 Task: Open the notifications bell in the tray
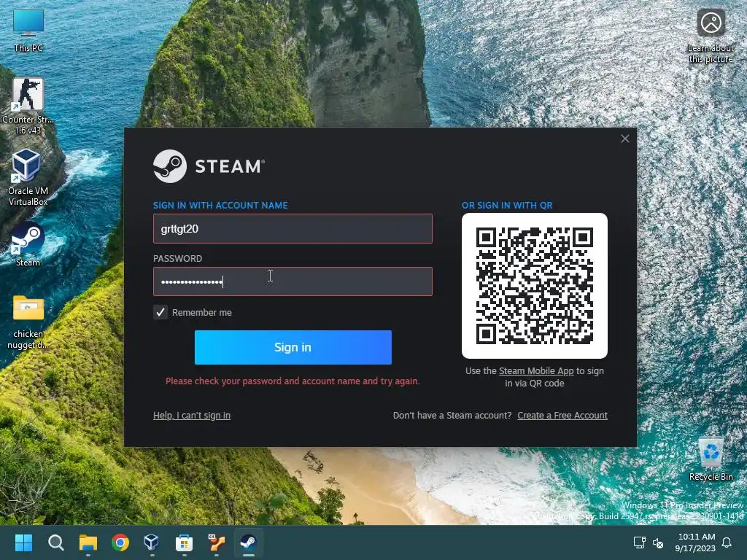[x=727, y=542]
